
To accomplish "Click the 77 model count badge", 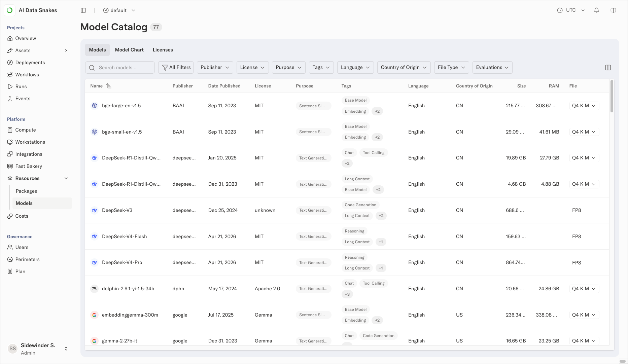I will (156, 27).
